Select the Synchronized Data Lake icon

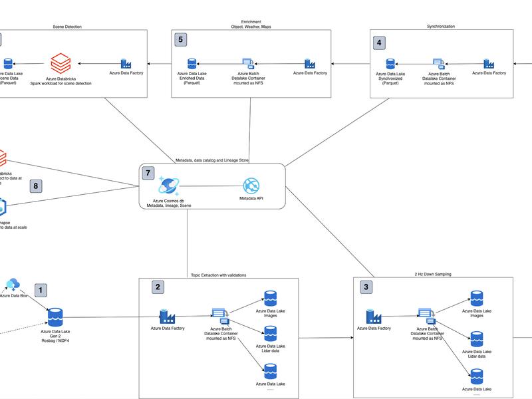click(390, 64)
